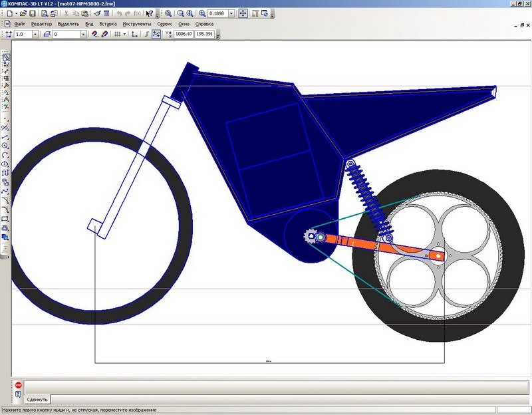Open the Справка help menu
Screen dimensions: 532x415
pos(204,23)
